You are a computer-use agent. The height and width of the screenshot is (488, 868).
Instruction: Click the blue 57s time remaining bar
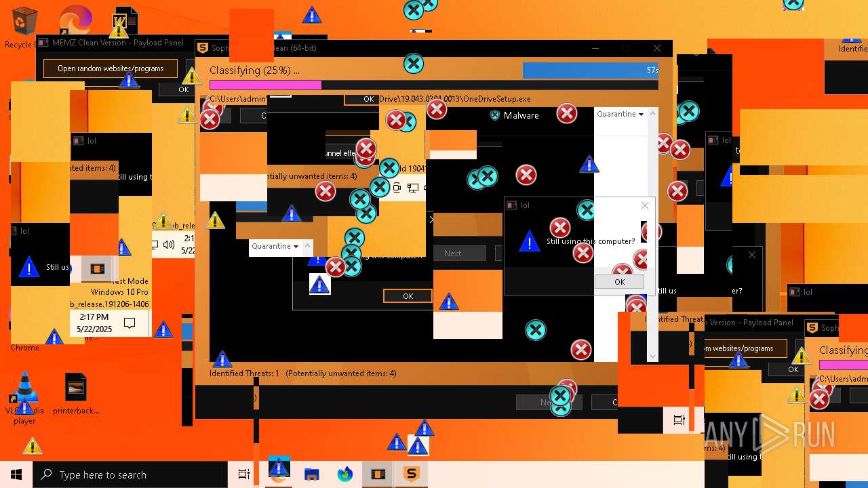click(x=591, y=70)
